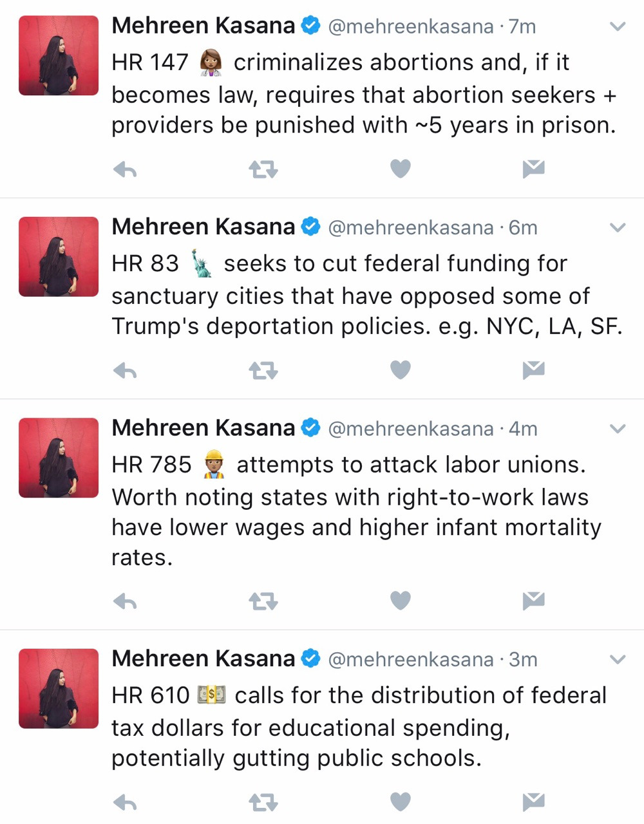Open options chevron on HR 147 tweet

coord(617,27)
